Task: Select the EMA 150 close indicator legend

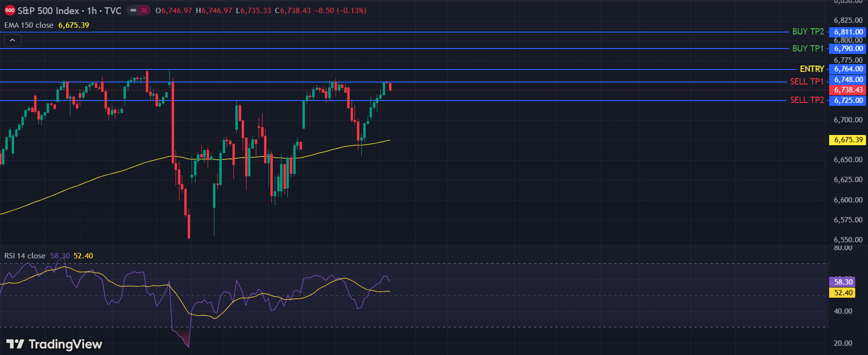Action: tap(29, 25)
